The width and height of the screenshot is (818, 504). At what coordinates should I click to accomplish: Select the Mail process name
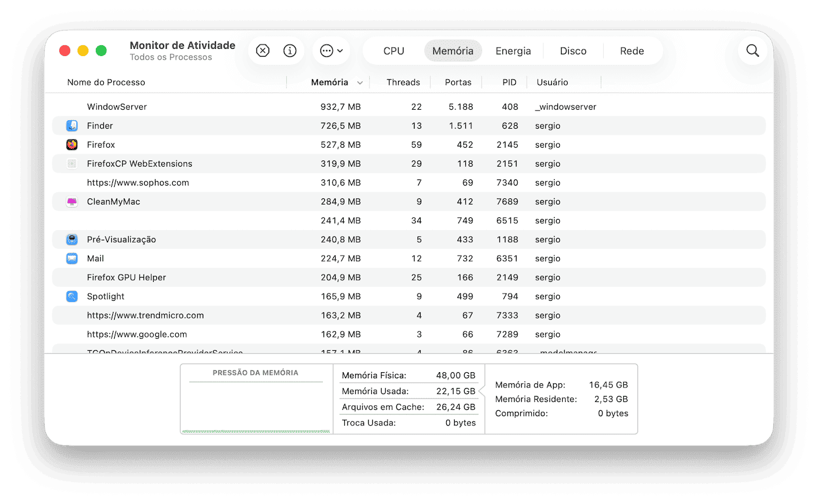coord(95,258)
